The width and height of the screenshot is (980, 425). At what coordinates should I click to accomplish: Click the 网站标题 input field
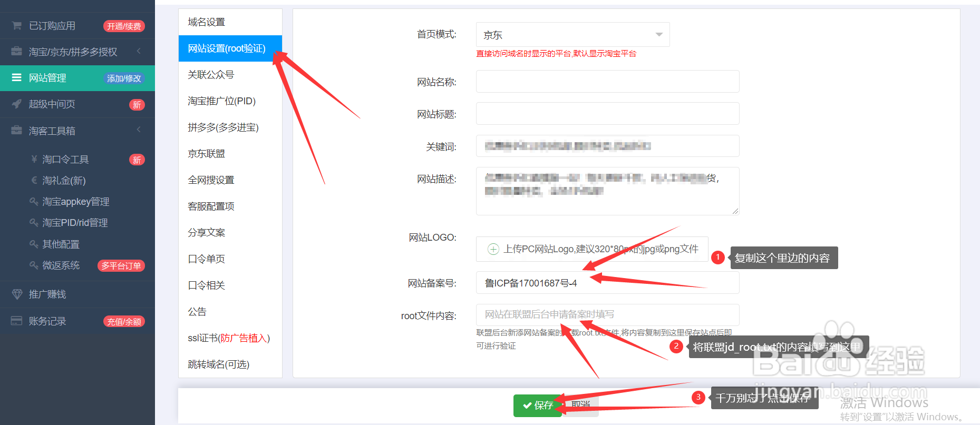tap(607, 114)
